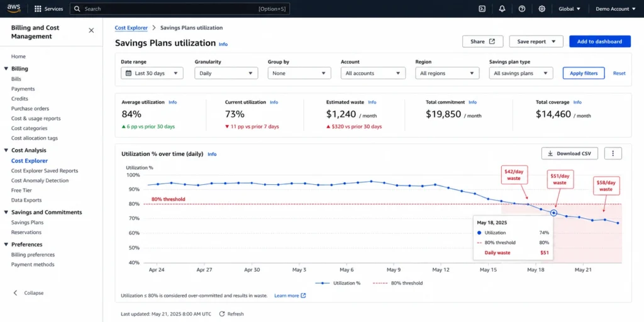Click Info next to Average utilization
644x322 pixels.
pyautogui.click(x=172, y=103)
